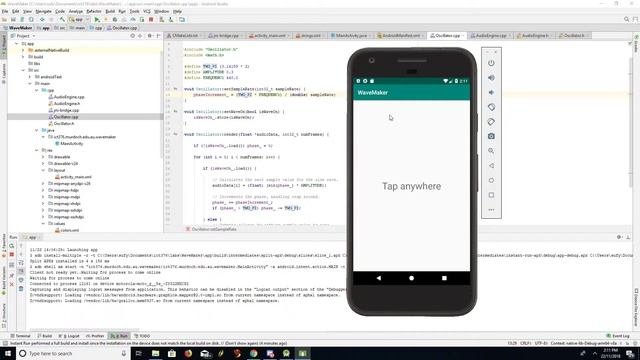Tap the Android recents navigation button
This screenshot has height=360, width=640.
[444, 278]
